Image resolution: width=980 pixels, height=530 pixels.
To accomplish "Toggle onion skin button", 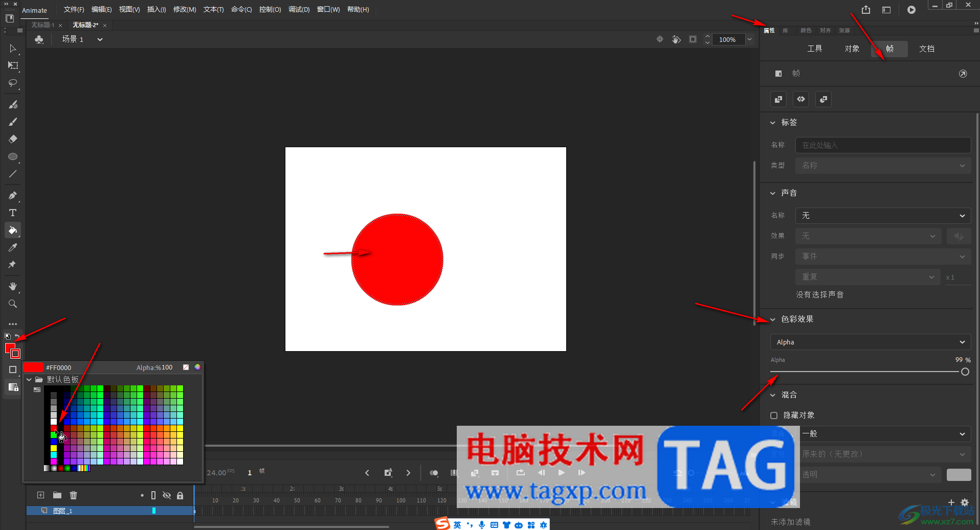I will pos(434,473).
